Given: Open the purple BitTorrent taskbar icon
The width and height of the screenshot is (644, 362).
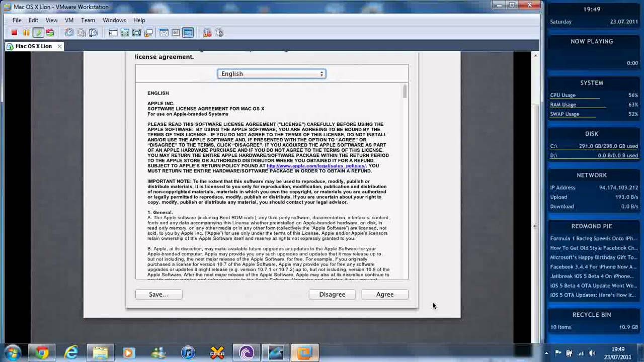Looking at the screenshot, I should (x=246, y=353).
